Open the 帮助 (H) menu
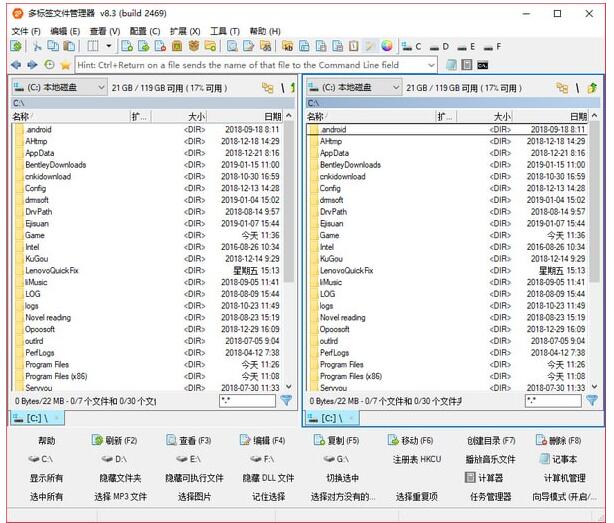The height and width of the screenshot is (523, 614). tap(265, 31)
